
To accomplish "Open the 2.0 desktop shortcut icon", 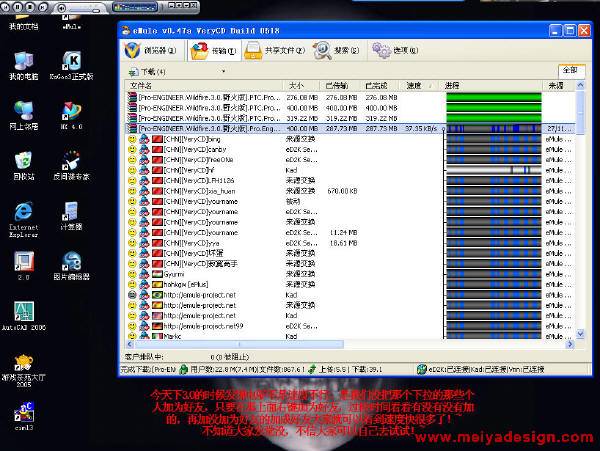I will tap(24, 266).
